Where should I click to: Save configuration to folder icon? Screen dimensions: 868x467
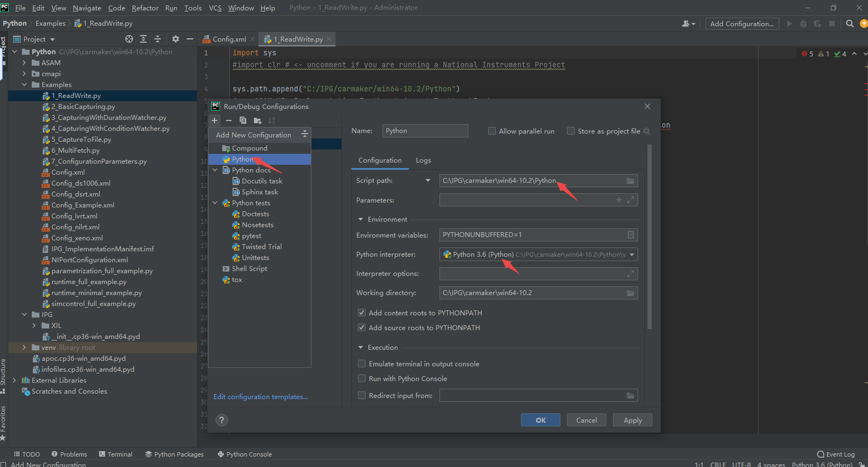coord(258,120)
